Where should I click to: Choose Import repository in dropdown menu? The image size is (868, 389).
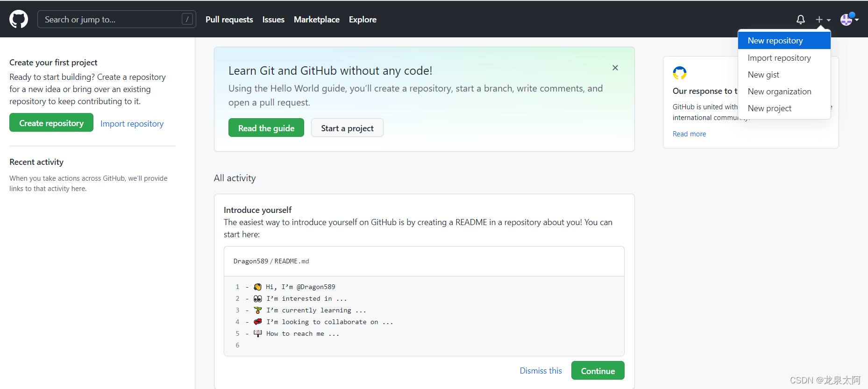click(784, 58)
